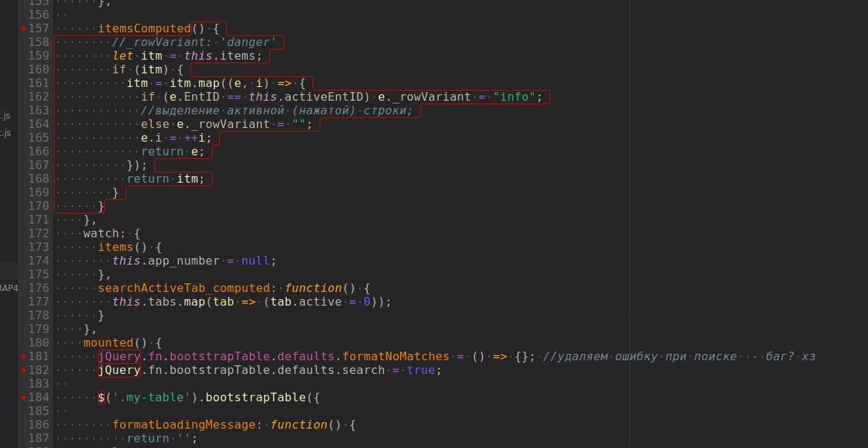This screenshot has height=448, width=868.
Task: Click gutter line number 180
Action: [39, 343]
